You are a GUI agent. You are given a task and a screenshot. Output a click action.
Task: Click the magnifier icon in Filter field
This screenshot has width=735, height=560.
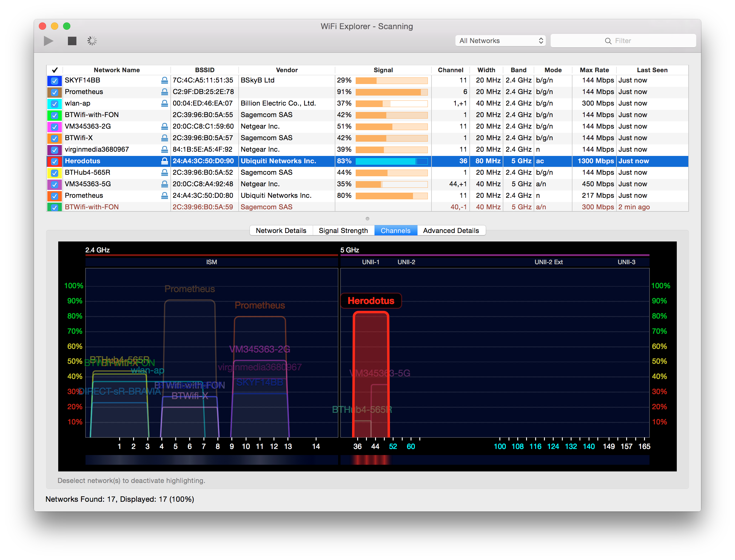coord(608,41)
